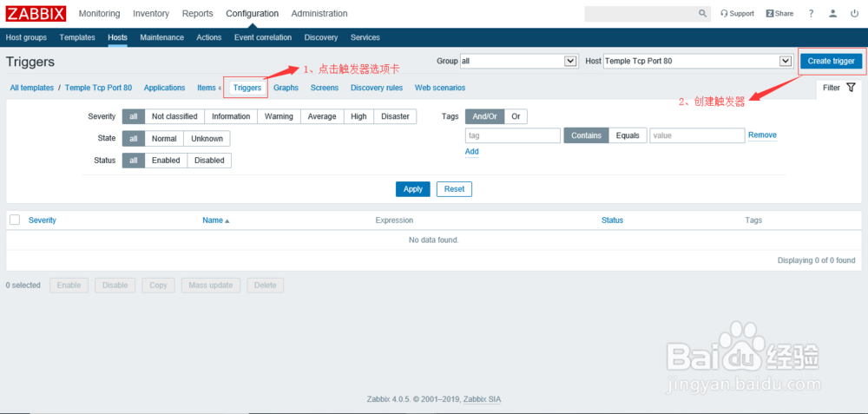
Task: Open the Monitoring menu
Action: (x=100, y=14)
